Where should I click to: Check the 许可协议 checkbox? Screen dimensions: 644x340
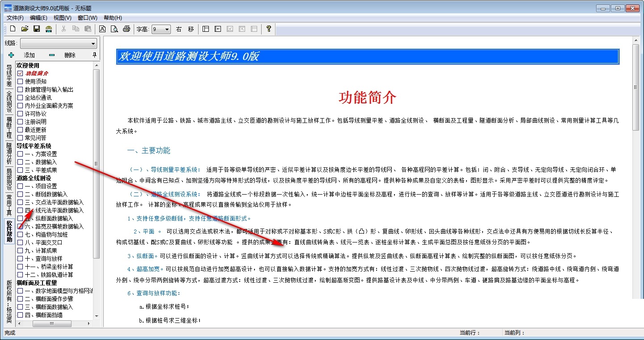20,114
